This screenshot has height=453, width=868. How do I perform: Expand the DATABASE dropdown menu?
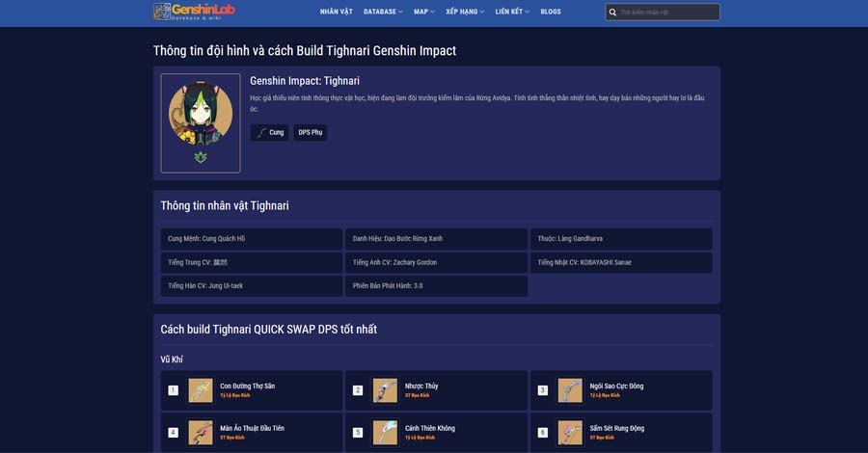383,12
